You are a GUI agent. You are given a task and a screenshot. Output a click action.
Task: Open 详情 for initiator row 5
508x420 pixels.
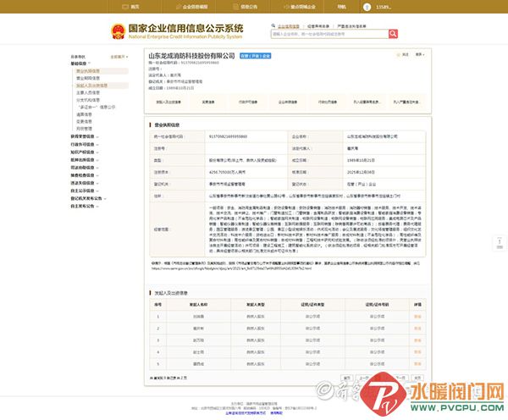point(417,364)
